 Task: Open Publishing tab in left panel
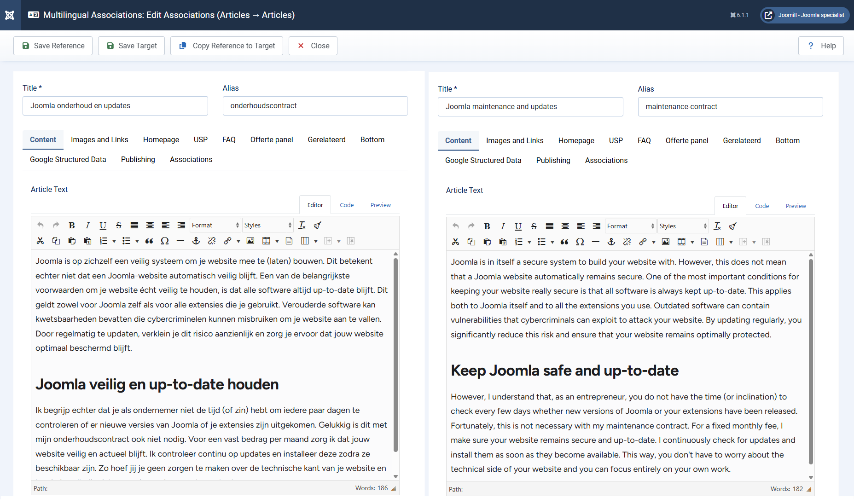pos(138,159)
